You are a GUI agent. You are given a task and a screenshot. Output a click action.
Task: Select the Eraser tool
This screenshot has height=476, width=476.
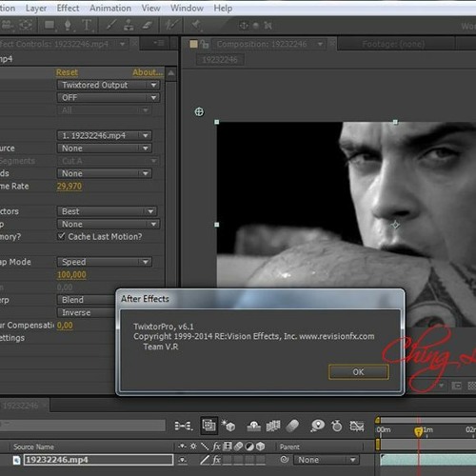147,25
